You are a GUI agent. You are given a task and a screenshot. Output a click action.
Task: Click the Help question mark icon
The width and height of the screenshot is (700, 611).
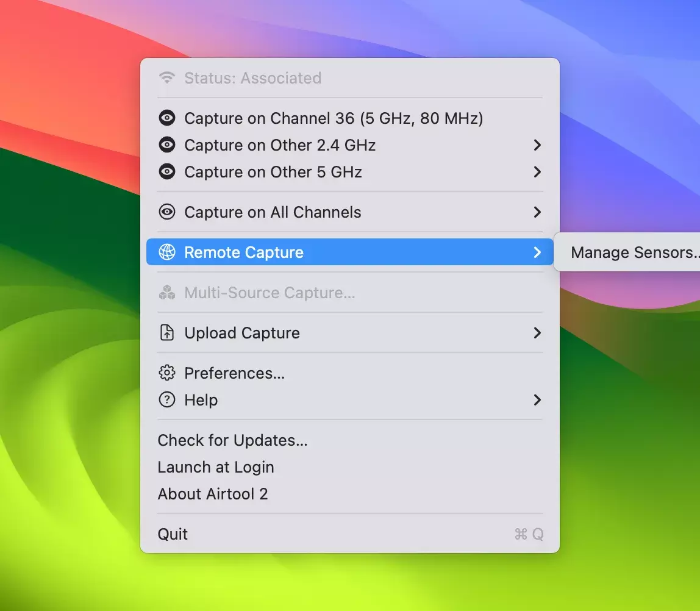tap(166, 400)
